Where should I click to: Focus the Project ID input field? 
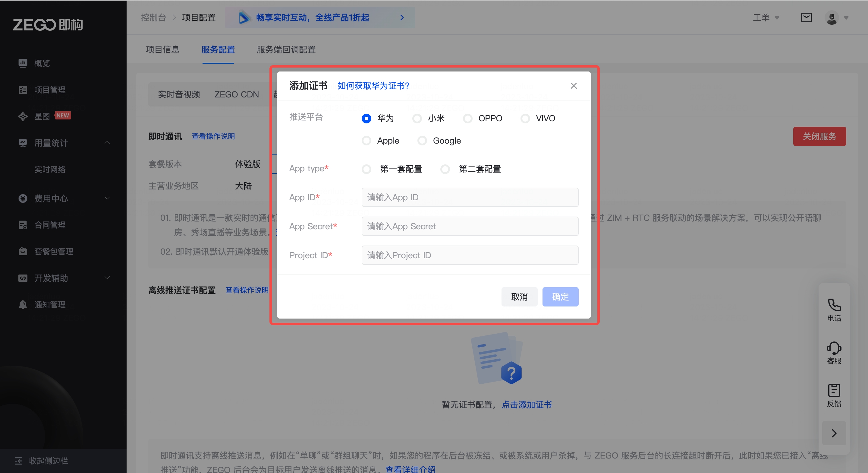(x=470, y=256)
